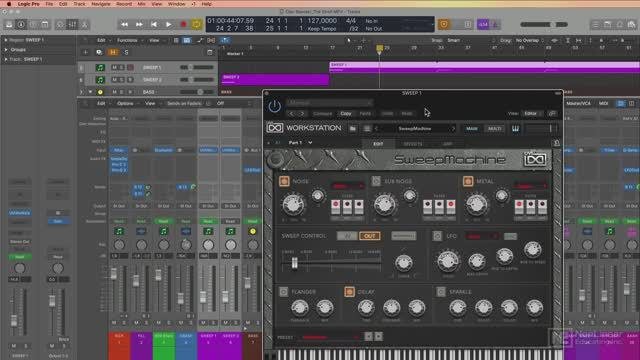The width and height of the screenshot is (640, 360).
Task: Switch to the MULTI view in Workstation
Action: (494, 129)
